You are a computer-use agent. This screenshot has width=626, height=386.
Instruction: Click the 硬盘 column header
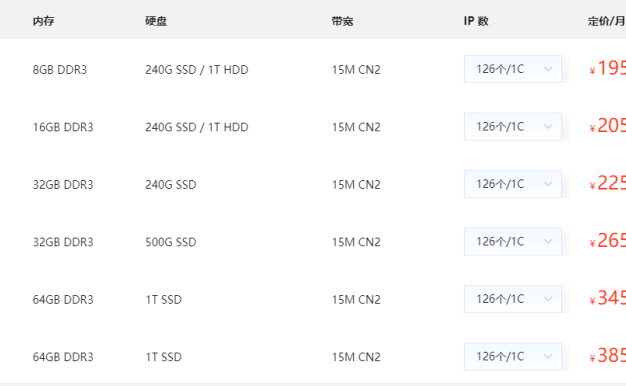click(156, 21)
